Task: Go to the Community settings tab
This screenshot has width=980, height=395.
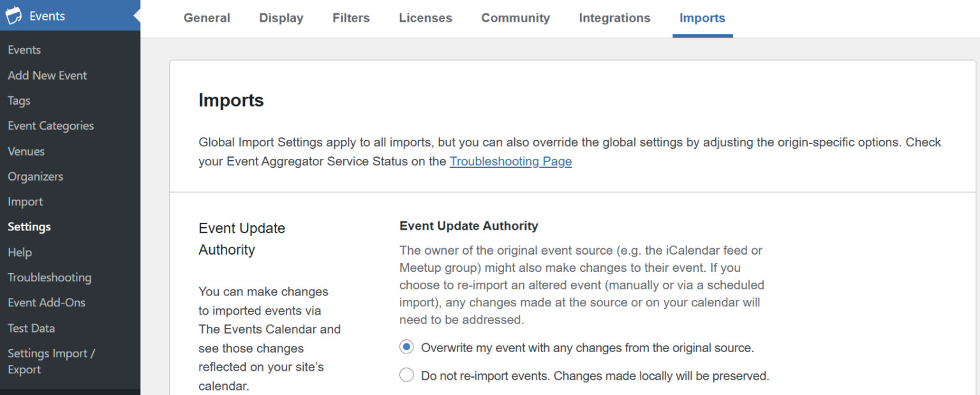Action: coord(515,18)
